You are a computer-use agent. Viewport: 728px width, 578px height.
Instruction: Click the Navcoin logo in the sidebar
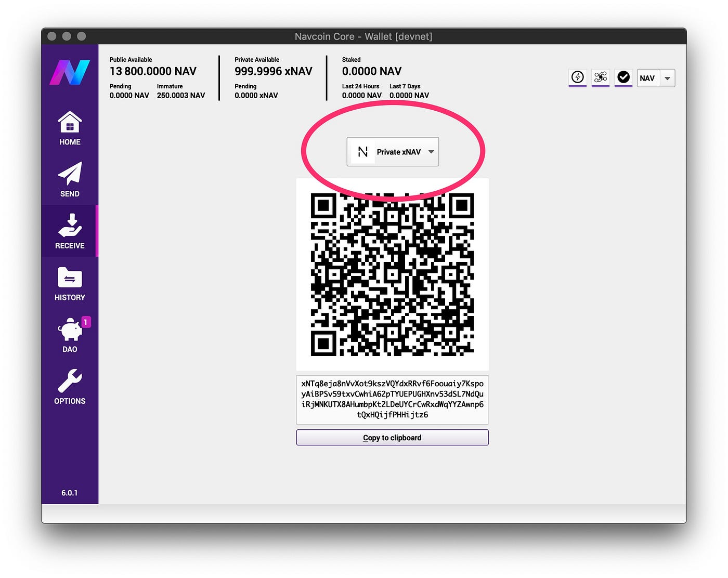[70, 72]
